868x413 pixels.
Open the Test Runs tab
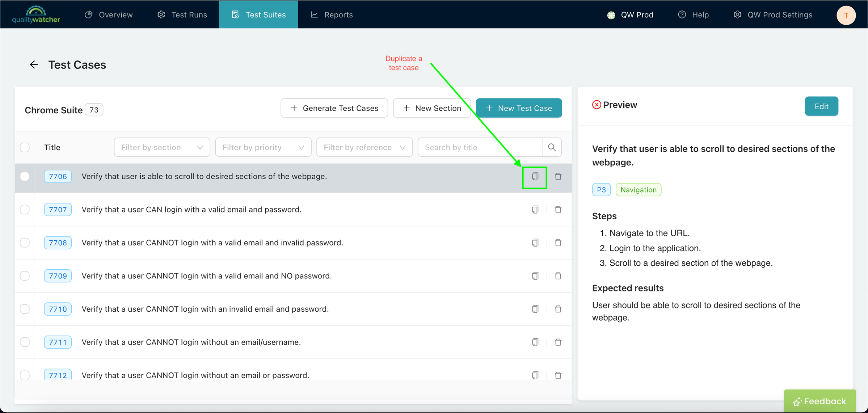182,15
